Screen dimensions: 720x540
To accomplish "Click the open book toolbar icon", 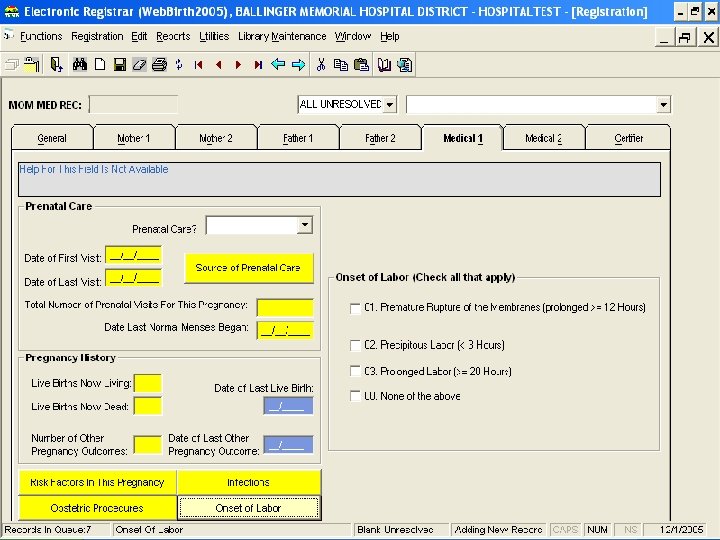I will [x=384, y=65].
